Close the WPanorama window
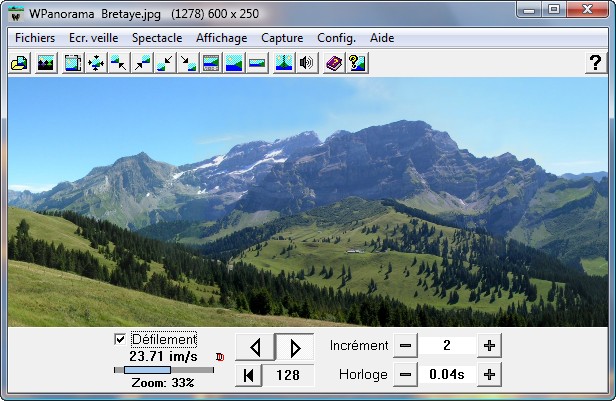616x401 pixels. pyautogui.click(x=587, y=9)
